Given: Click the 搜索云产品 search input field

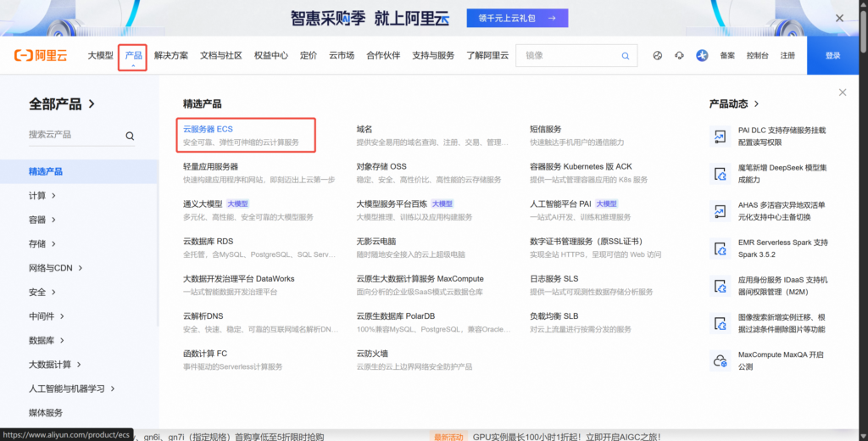Looking at the screenshot, I should pyautogui.click(x=72, y=135).
